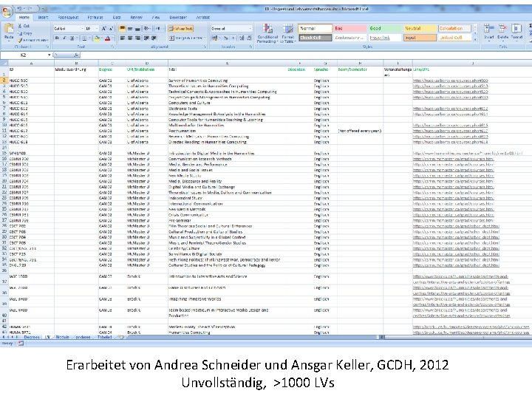This screenshot has height=399, width=532.
Task: Apply the Good cell style
Action: pos(385,29)
